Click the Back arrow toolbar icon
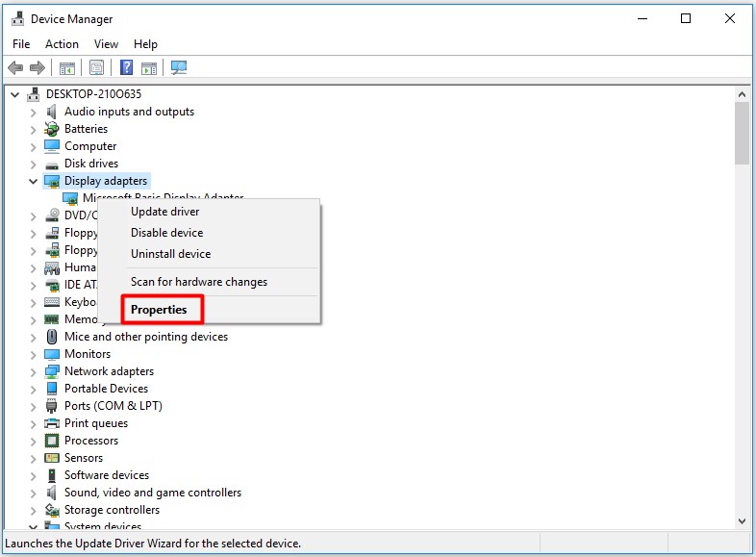 point(15,67)
